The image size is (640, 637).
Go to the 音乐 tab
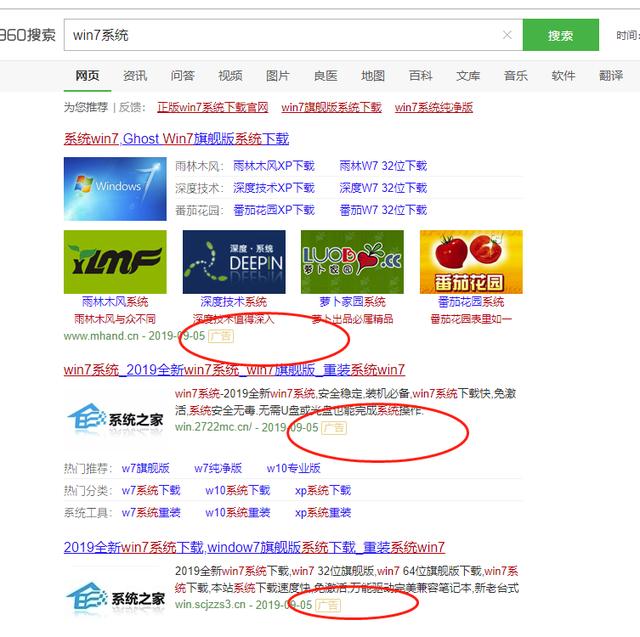pos(516,75)
